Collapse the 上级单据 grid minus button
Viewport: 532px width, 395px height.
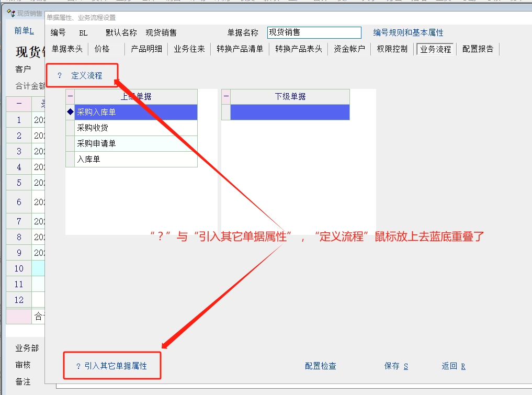pyautogui.click(x=70, y=97)
